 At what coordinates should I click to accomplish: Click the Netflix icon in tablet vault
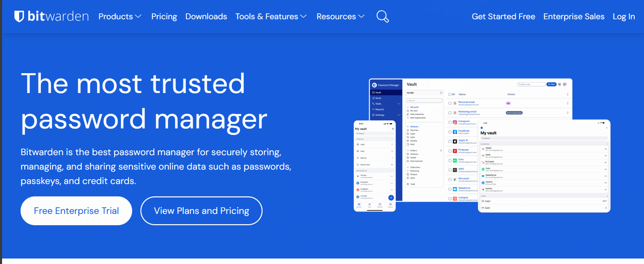click(483, 190)
